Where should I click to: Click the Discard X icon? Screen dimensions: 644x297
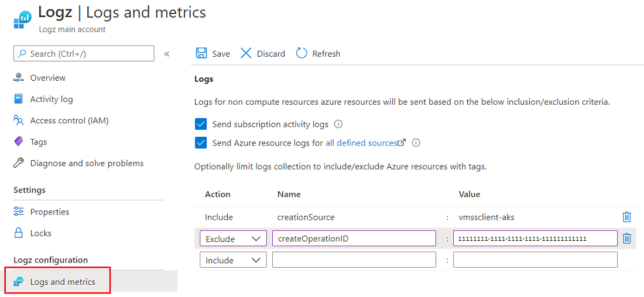pos(246,53)
